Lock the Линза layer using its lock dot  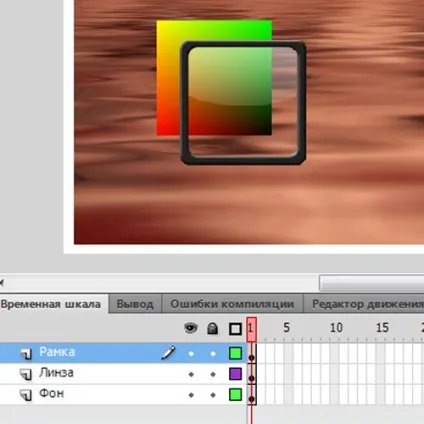[213, 374]
